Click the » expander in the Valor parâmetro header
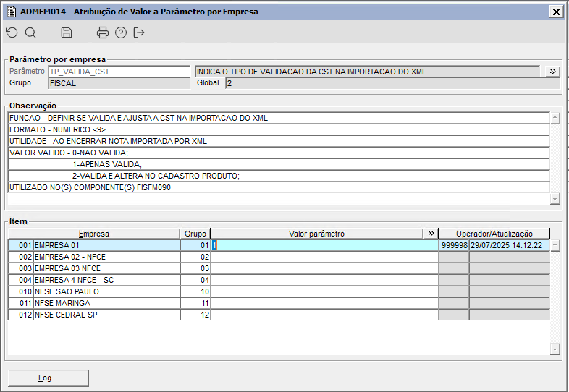Viewport: 569px width, 392px height. (x=431, y=233)
